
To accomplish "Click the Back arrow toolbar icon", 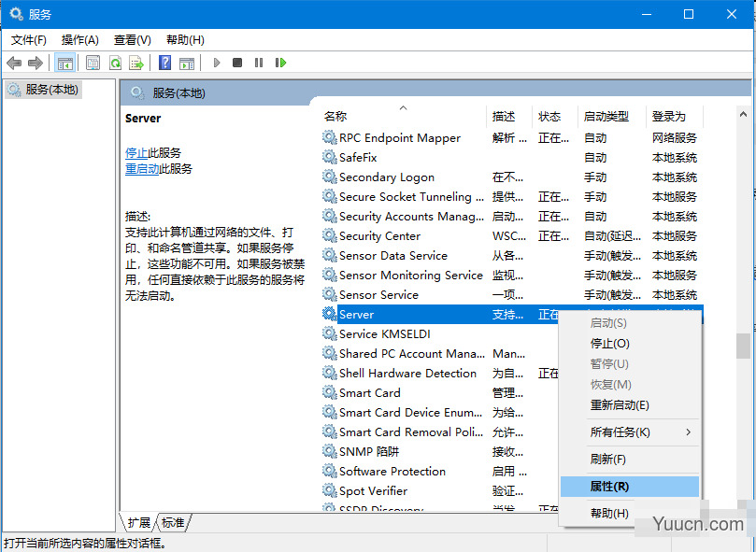I will pyautogui.click(x=14, y=63).
